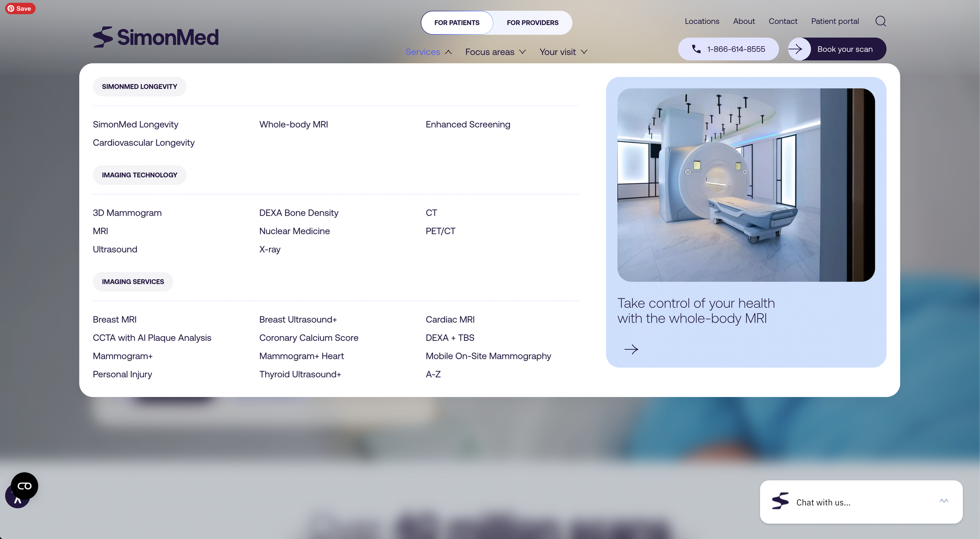This screenshot has width=980, height=539.
Task: Open Whole-body MRI link
Action: click(x=294, y=124)
